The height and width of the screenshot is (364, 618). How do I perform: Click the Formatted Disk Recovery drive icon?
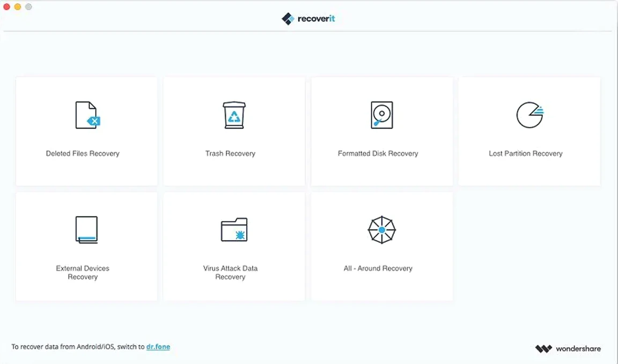pyautogui.click(x=381, y=115)
